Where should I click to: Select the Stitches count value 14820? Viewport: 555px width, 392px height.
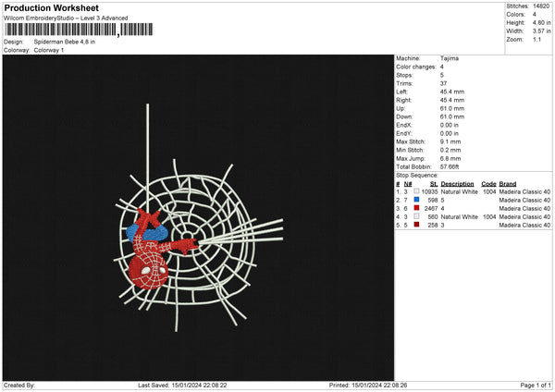tap(540, 6)
